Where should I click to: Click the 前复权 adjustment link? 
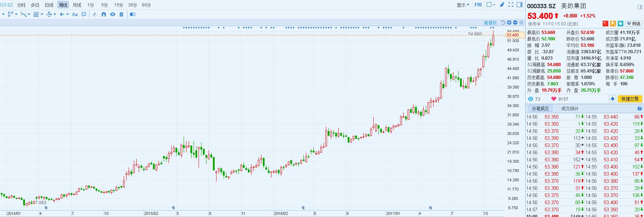pos(490,23)
